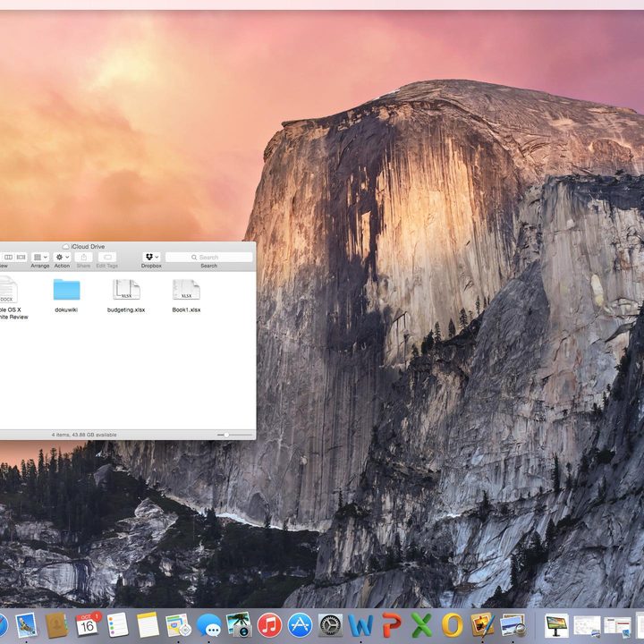Open the Dropbox toolbar dropdown
Viewport: 644px width, 644px height.
[151, 257]
